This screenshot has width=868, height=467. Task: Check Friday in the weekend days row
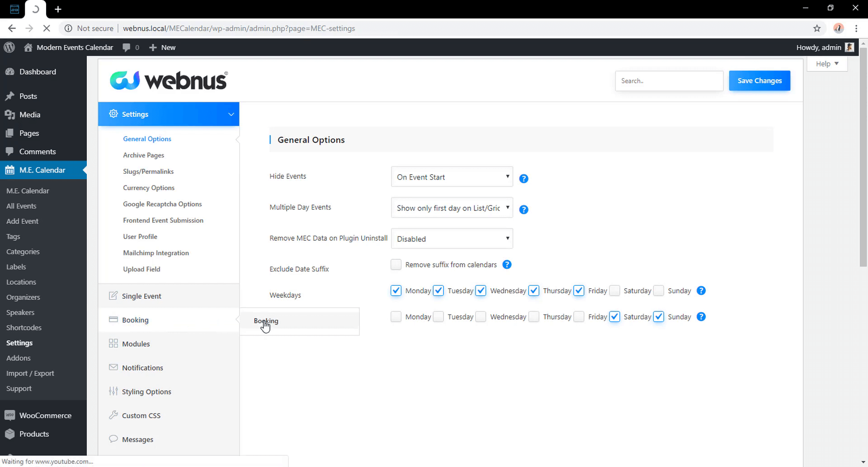tap(579, 317)
